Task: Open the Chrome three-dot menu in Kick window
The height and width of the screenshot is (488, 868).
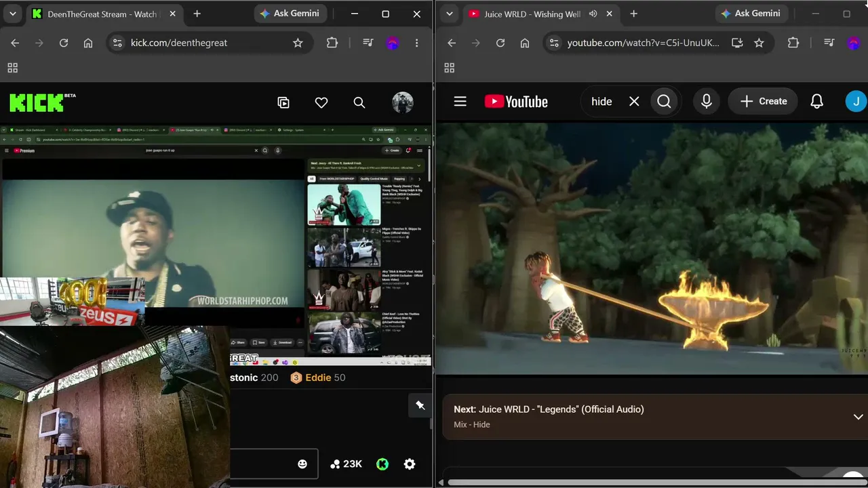Action: click(x=416, y=43)
